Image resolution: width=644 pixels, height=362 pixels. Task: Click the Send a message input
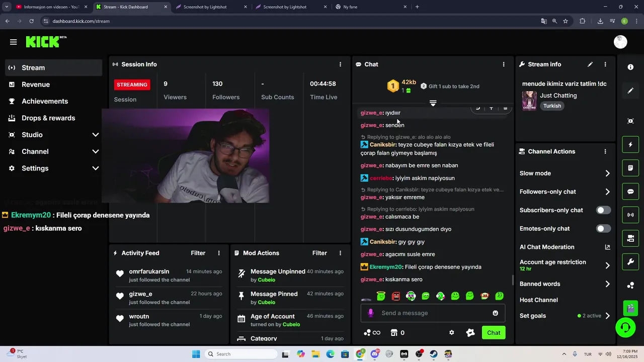click(x=433, y=313)
